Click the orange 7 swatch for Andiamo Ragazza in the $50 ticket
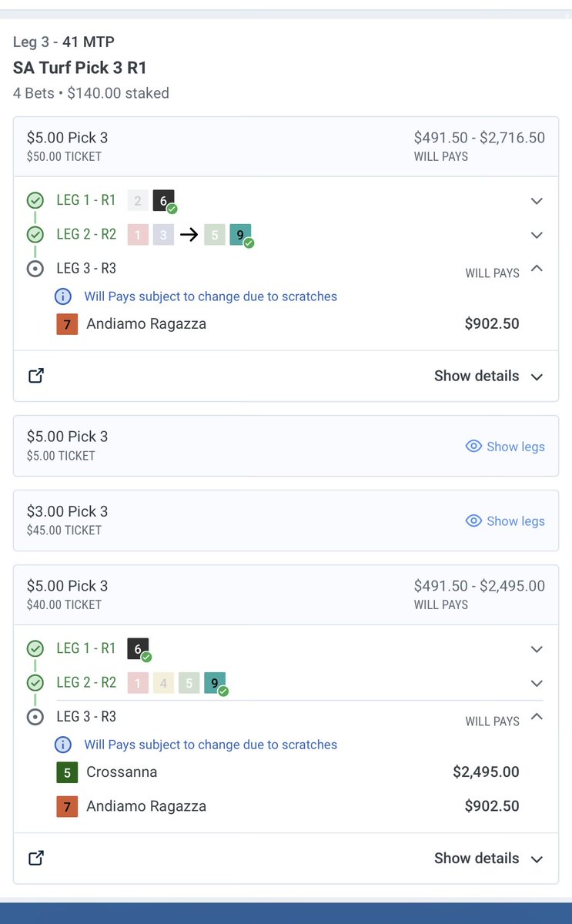 click(x=67, y=324)
